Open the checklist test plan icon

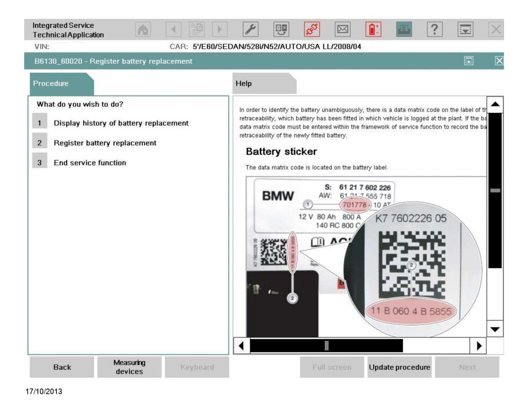point(281,29)
